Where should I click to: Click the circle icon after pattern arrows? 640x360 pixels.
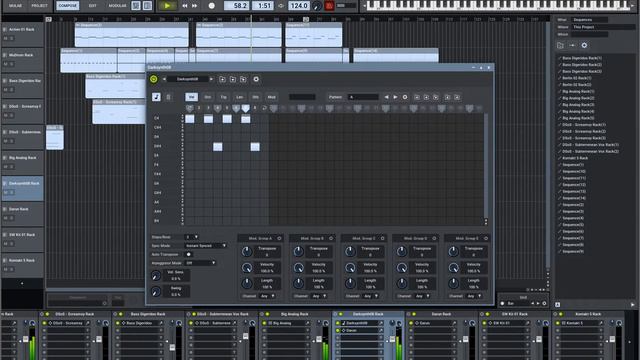click(405, 97)
